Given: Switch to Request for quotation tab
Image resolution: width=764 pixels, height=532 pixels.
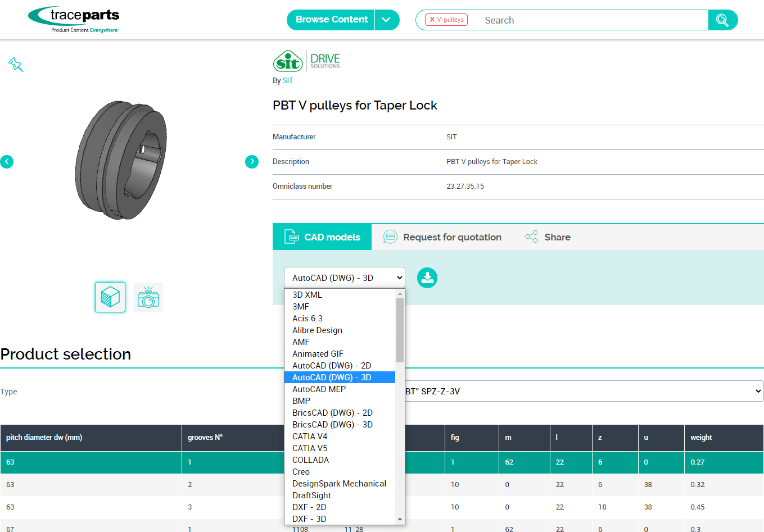Looking at the screenshot, I should click(x=442, y=237).
